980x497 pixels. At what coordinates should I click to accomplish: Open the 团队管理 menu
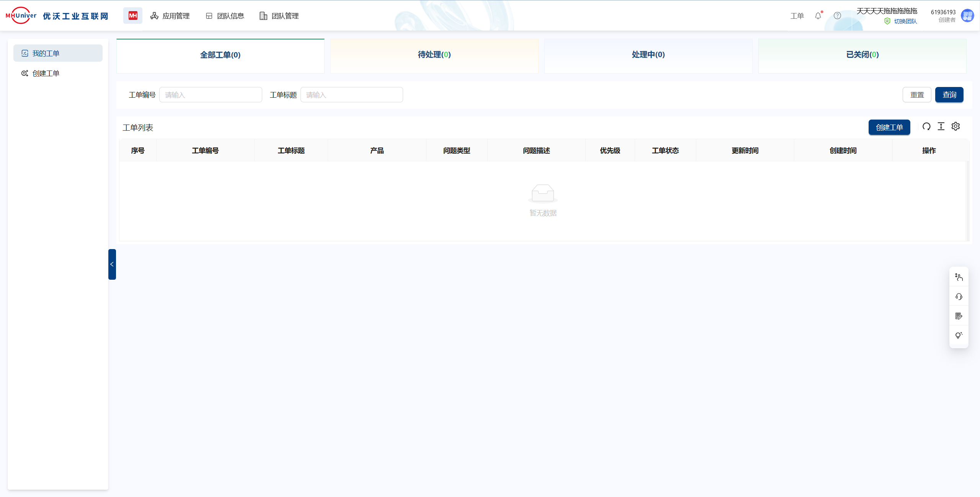[x=279, y=16]
